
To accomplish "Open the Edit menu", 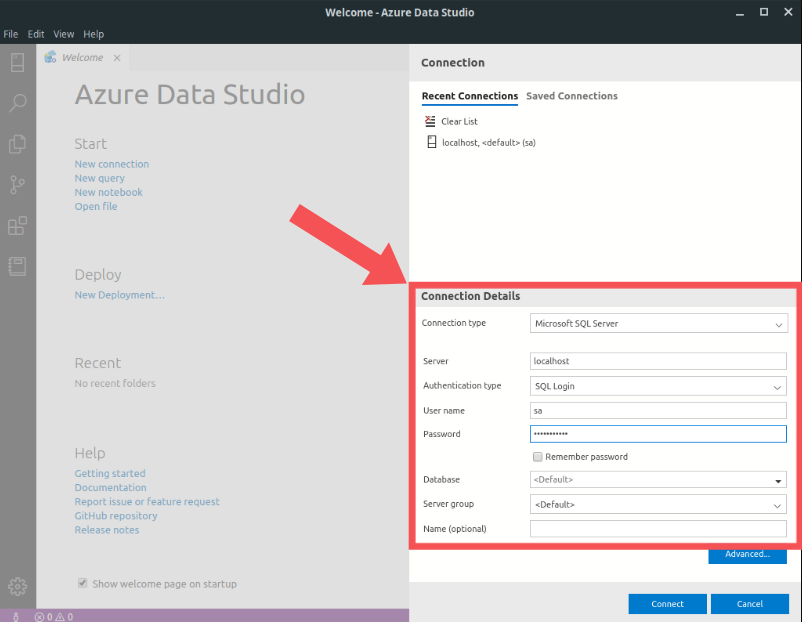I will pos(36,34).
